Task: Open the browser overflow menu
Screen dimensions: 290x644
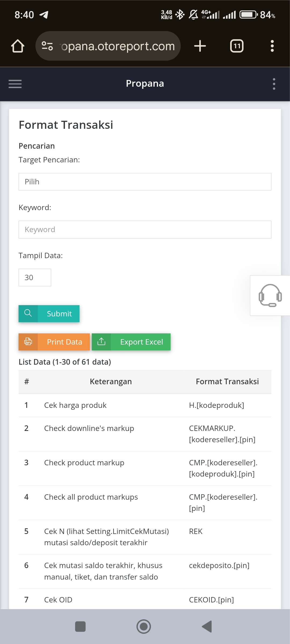Action: pyautogui.click(x=272, y=46)
